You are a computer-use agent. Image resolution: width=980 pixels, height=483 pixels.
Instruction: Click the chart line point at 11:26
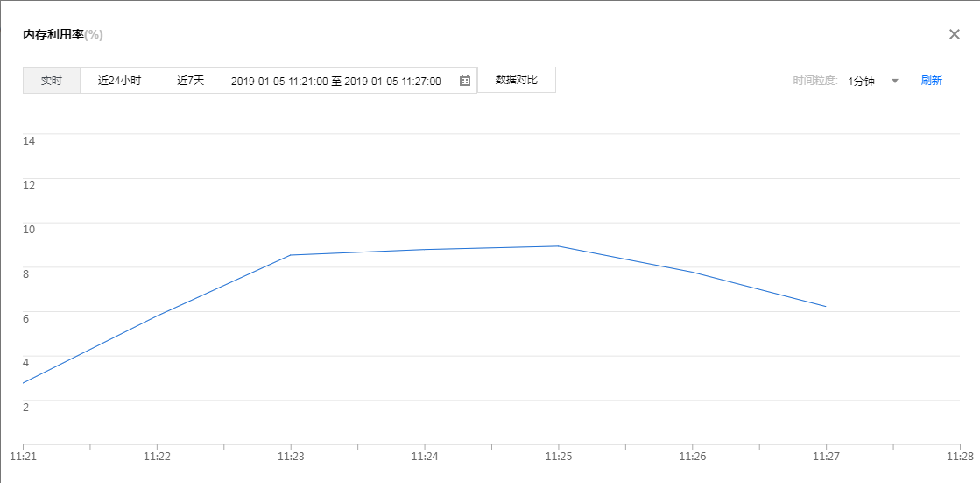point(693,273)
